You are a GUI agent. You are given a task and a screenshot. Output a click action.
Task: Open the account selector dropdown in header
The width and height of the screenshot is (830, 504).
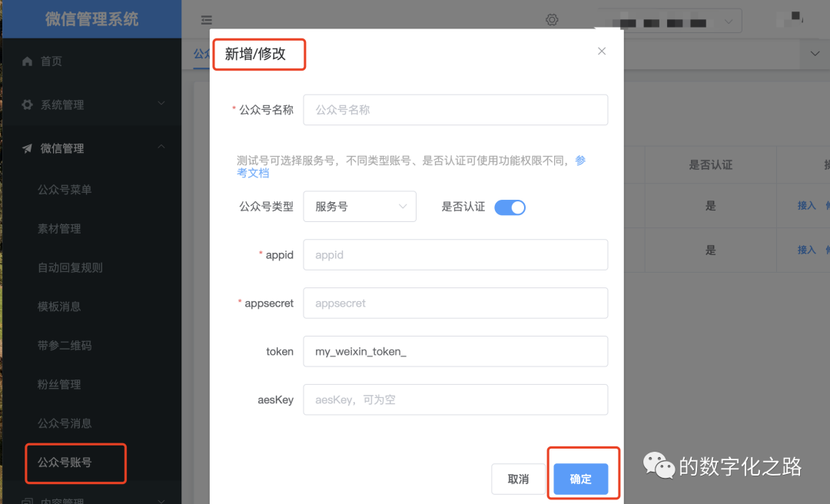[670, 22]
